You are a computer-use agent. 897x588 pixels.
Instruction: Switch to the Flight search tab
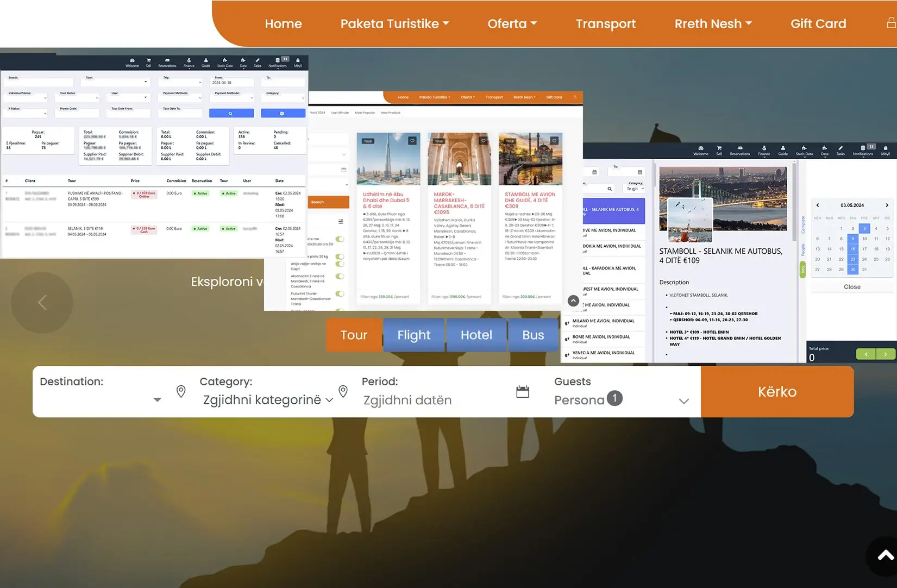point(414,335)
